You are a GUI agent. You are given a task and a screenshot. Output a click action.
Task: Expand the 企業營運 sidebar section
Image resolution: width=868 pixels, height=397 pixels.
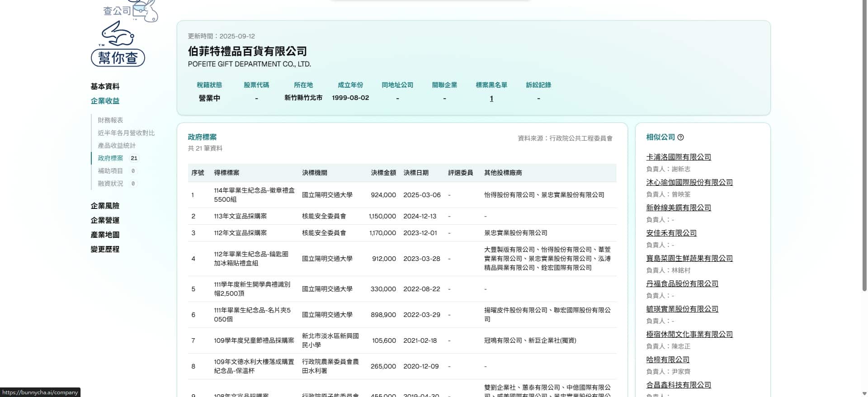coord(105,220)
